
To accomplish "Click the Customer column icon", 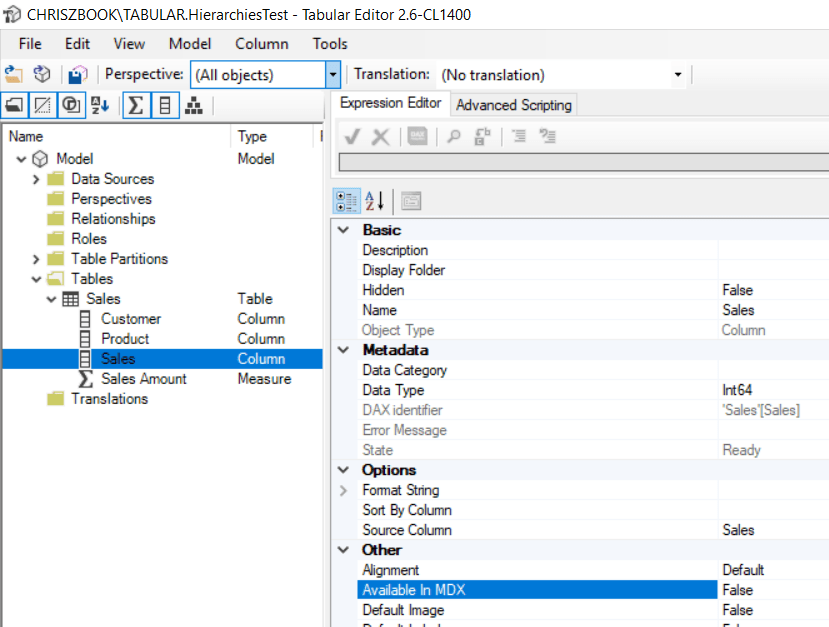I will [x=85, y=319].
